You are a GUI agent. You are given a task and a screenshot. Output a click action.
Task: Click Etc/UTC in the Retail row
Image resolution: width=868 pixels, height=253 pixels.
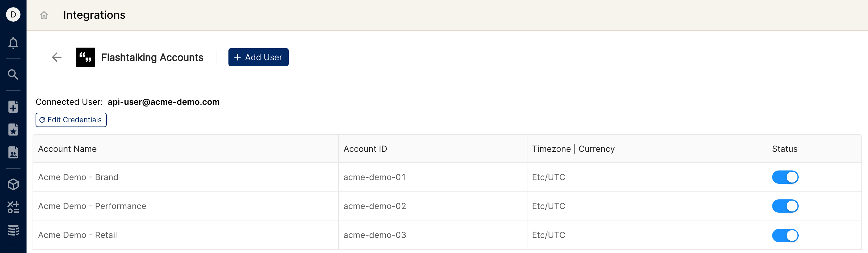point(549,235)
